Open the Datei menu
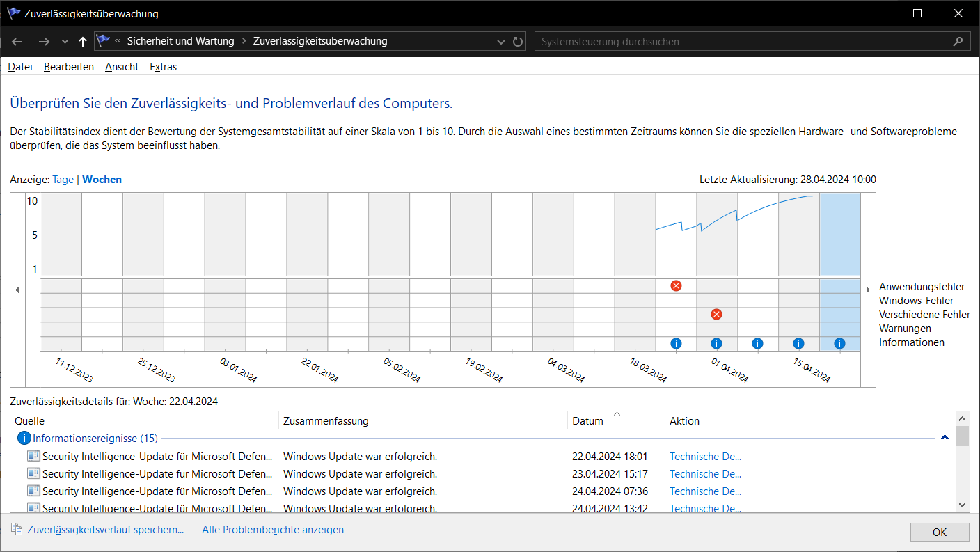Image resolution: width=980 pixels, height=552 pixels. [x=20, y=67]
